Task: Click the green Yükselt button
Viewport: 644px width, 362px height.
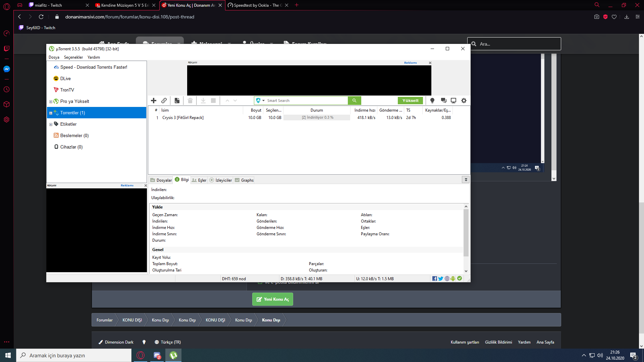Action: pos(410,101)
